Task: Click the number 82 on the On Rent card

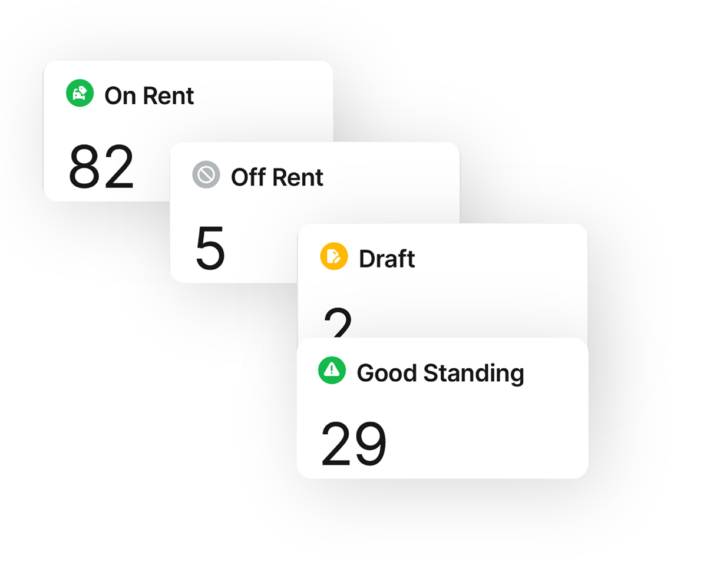Action: [101, 169]
